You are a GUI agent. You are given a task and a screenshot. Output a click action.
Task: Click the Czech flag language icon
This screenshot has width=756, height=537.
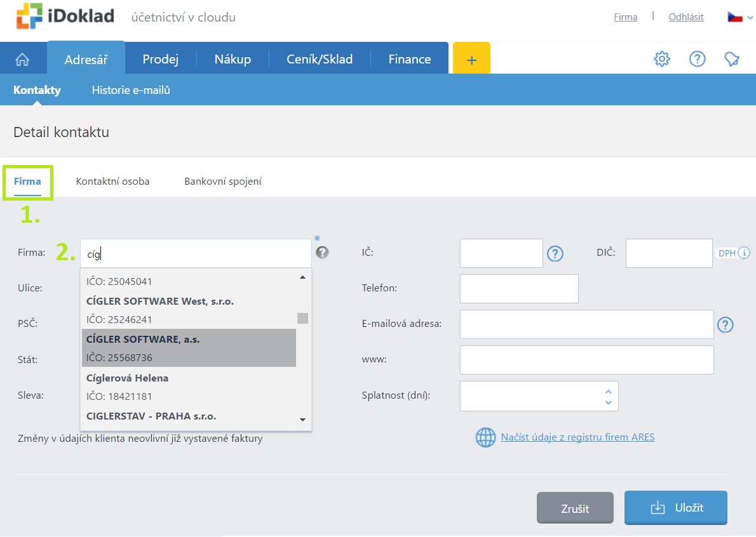tap(735, 17)
